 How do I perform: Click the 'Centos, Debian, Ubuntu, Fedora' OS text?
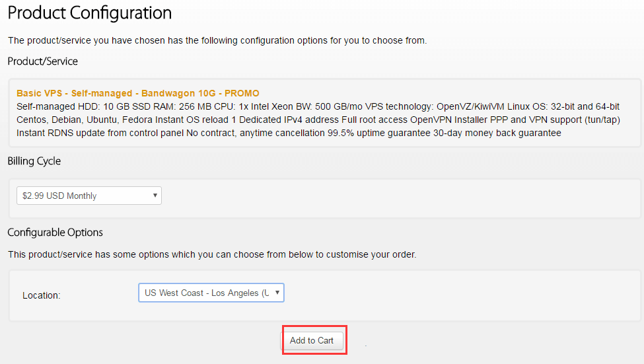(x=86, y=120)
